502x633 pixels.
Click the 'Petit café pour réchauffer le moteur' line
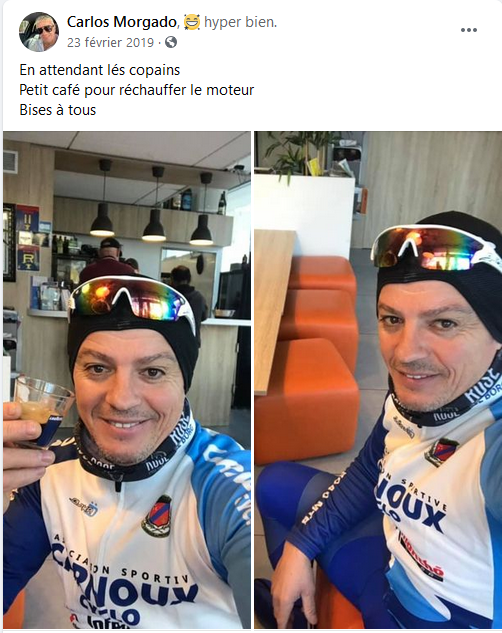point(137,90)
